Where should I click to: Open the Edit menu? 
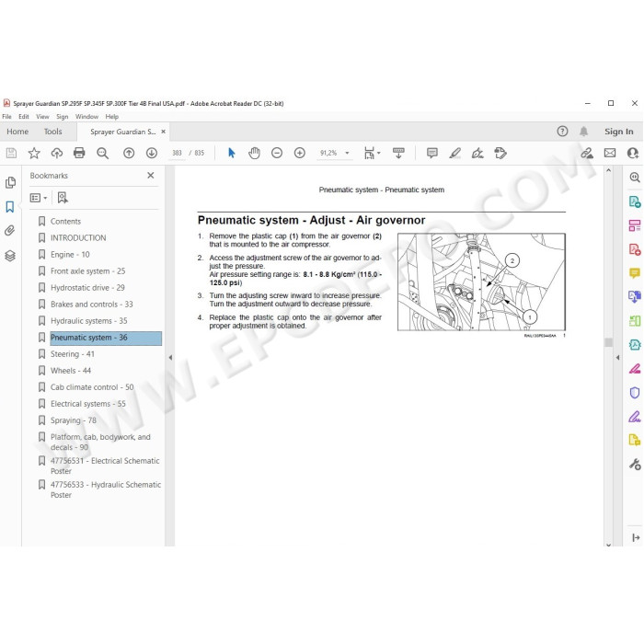pyautogui.click(x=24, y=117)
